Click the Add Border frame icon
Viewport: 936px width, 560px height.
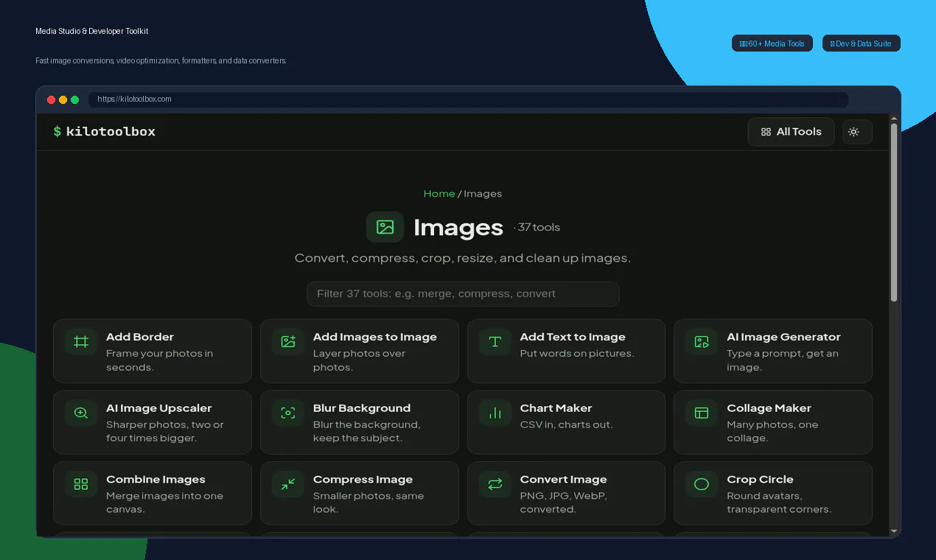tap(81, 342)
